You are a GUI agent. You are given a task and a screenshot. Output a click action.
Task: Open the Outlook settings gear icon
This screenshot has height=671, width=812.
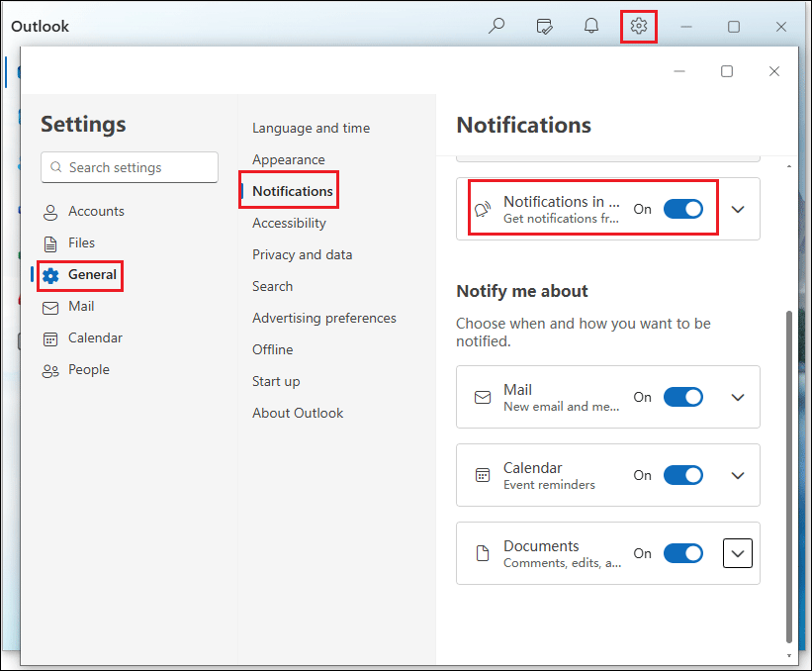coord(638,26)
